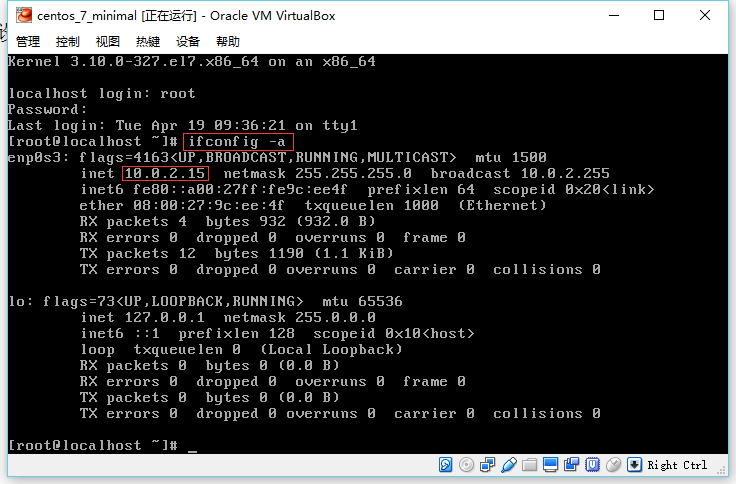The width and height of the screenshot is (736, 484).
Task: Click the CPU virtualization chip status icon
Action: coord(592,465)
